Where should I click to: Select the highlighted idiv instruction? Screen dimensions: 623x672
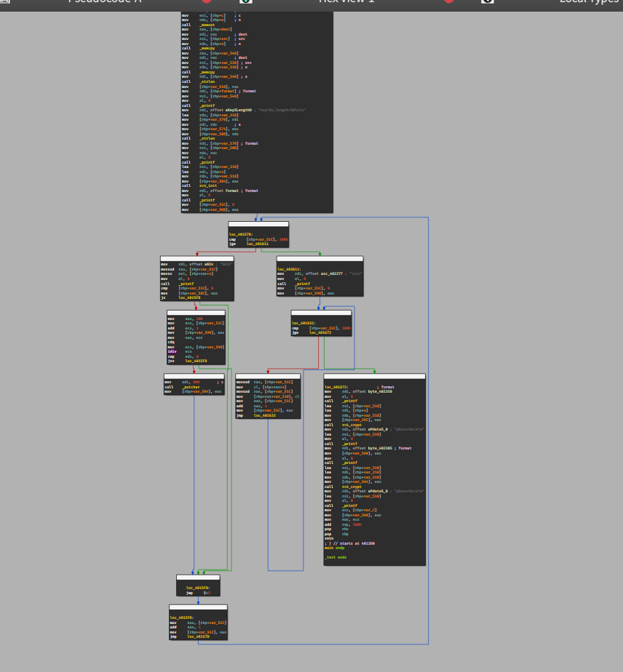pos(171,351)
